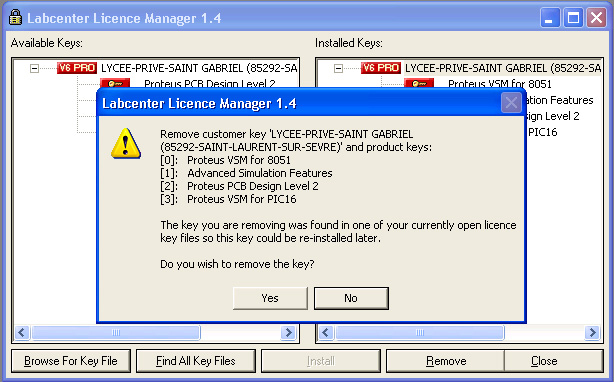Click '[2]: Proteus PCB Design Level 2' dialog line

[x=239, y=186]
